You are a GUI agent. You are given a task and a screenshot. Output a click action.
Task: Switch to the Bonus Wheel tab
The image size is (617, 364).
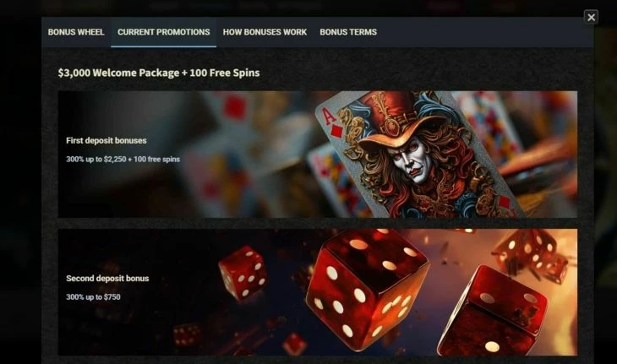pyautogui.click(x=76, y=32)
